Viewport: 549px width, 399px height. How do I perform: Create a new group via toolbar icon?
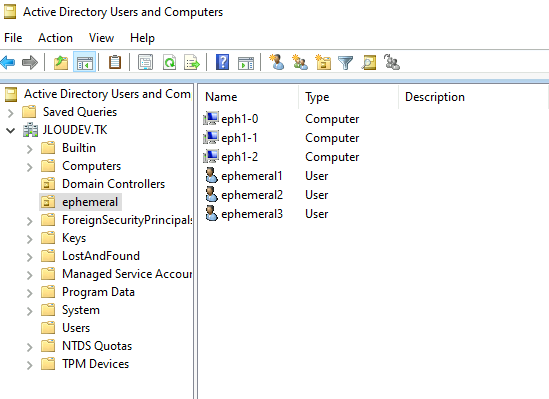300,62
